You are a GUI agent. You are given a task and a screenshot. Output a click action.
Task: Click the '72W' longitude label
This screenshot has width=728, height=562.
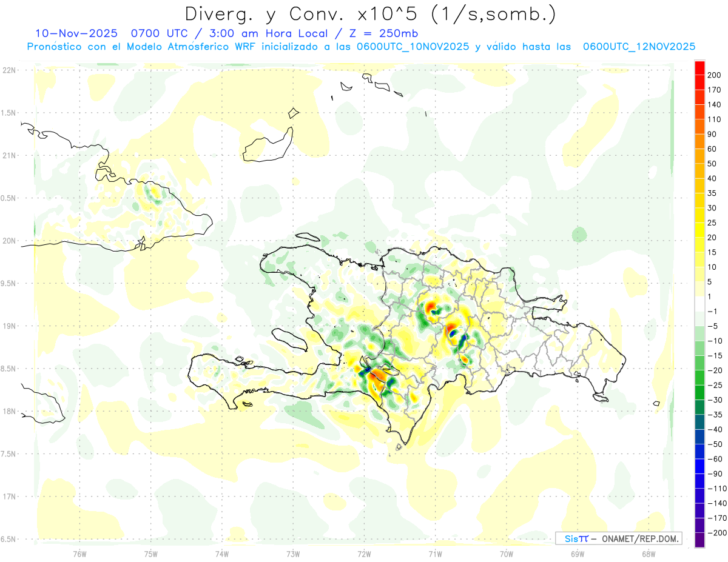[x=364, y=554]
